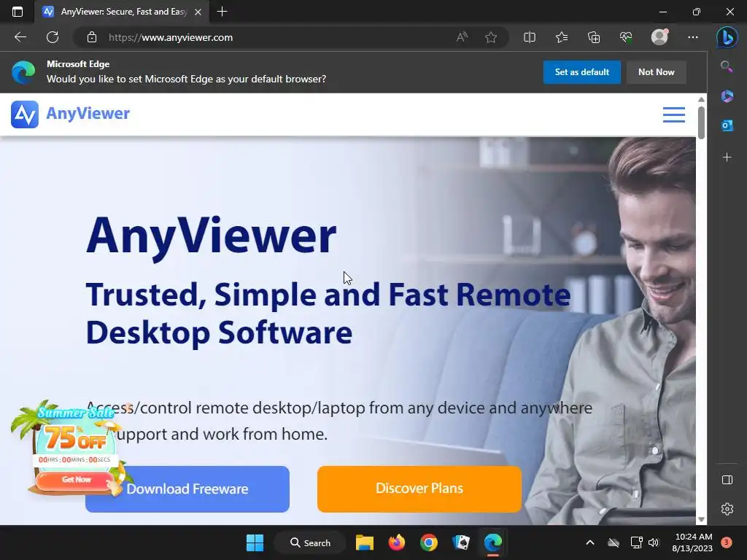Open the notification badge showing 3
The width and height of the screenshot is (747, 560).
pos(727,542)
